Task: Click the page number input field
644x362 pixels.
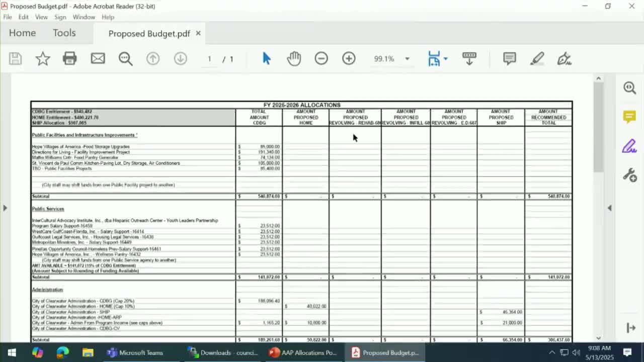Action: click(x=209, y=59)
